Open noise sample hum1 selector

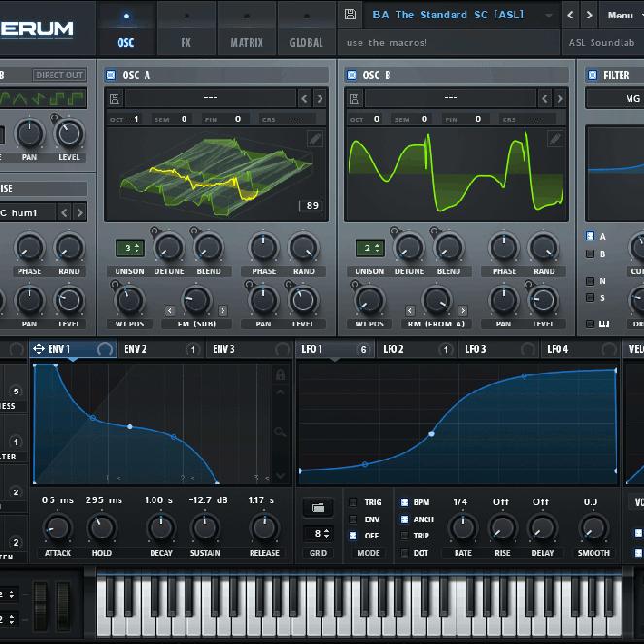click(27, 213)
